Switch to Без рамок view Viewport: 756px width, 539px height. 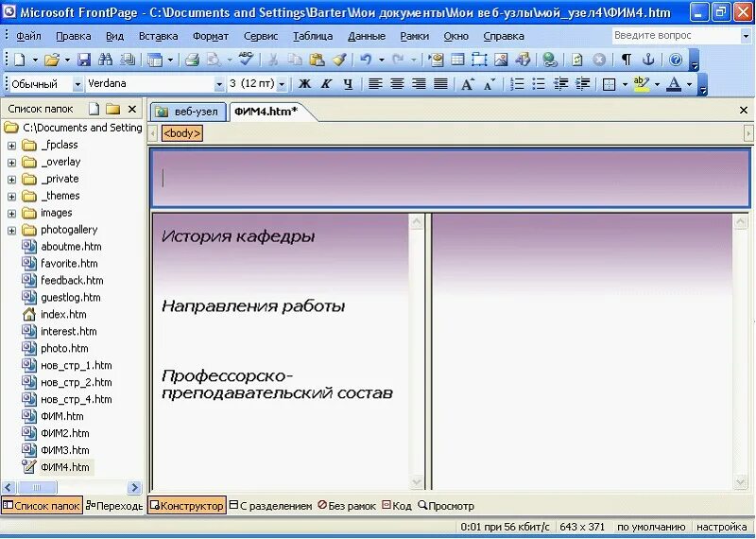click(347, 506)
